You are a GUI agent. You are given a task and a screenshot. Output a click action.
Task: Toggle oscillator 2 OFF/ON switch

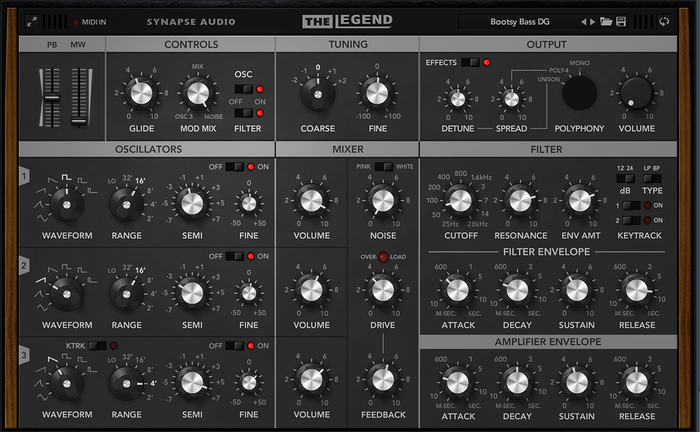click(234, 256)
